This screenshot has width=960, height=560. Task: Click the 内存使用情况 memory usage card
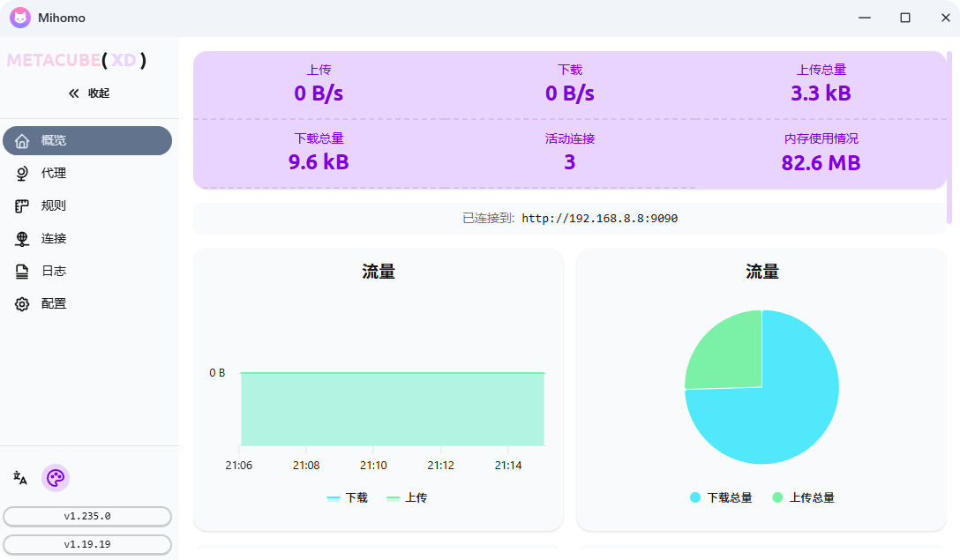tap(821, 152)
